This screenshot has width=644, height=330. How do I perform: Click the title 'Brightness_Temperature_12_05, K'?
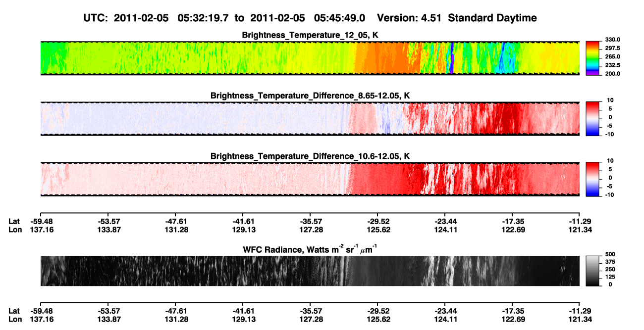[310, 35]
